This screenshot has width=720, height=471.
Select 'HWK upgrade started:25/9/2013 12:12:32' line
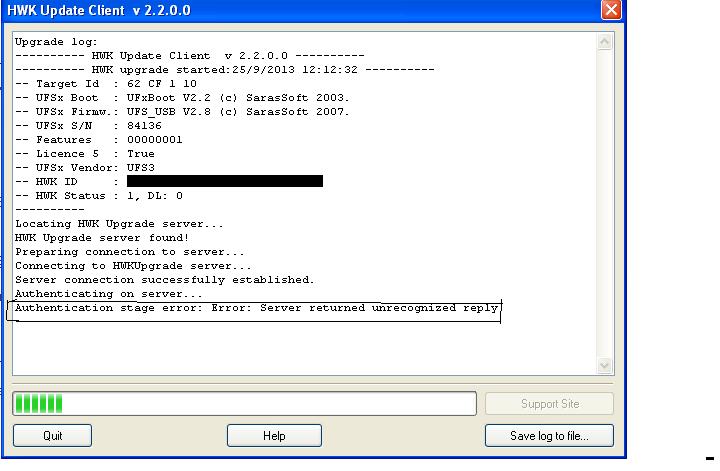pyautogui.click(x=225, y=70)
